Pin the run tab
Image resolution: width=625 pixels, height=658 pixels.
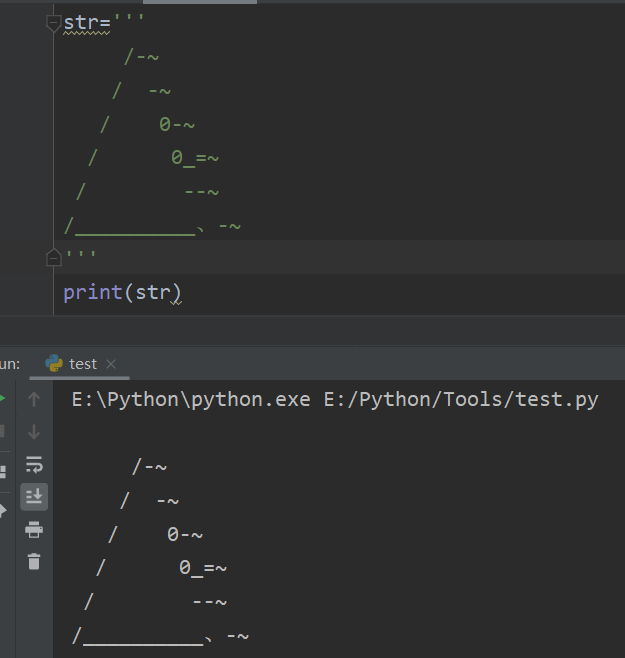pyautogui.click(x=3, y=510)
